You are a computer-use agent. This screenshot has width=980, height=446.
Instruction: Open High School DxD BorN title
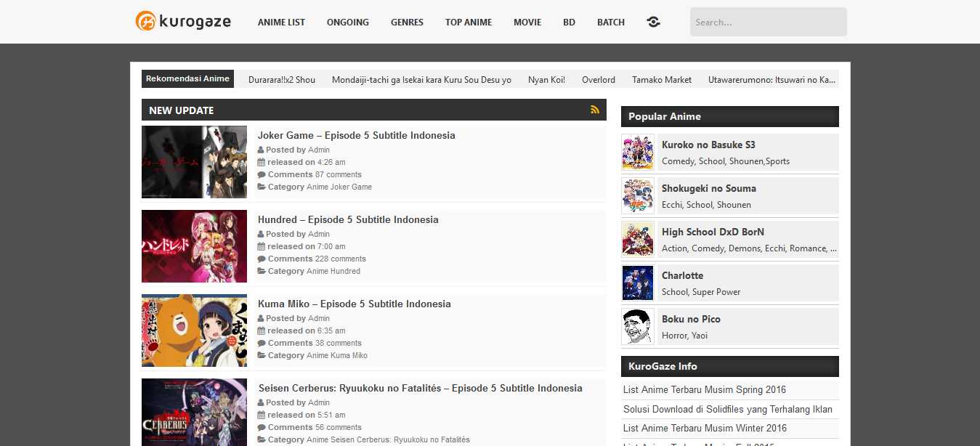click(713, 232)
